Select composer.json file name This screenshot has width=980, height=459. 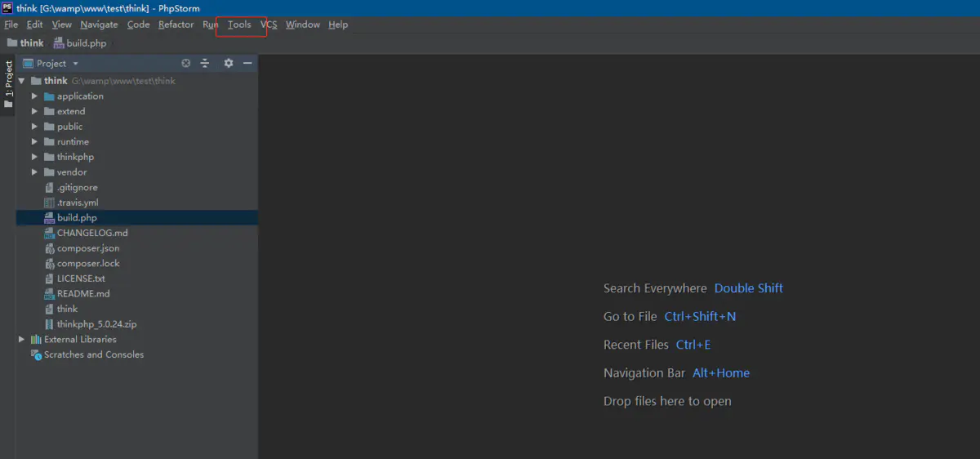[88, 248]
